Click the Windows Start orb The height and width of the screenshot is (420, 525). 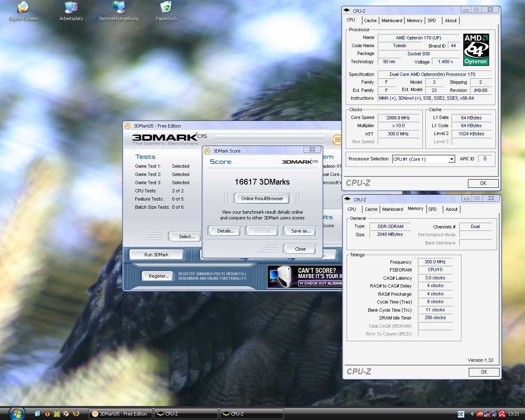[x=17, y=413]
